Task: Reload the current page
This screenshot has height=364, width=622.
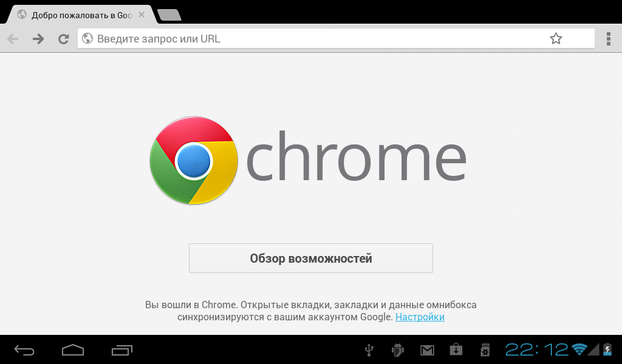Action: (x=63, y=39)
